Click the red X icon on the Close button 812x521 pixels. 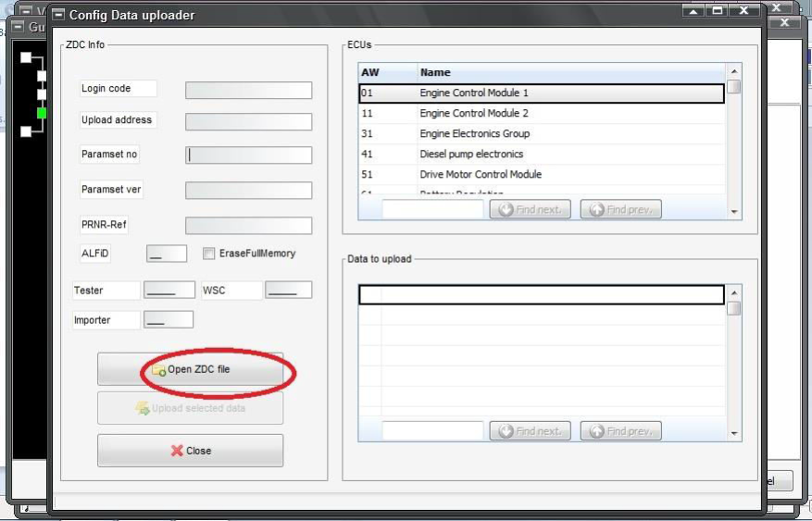tap(177, 451)
